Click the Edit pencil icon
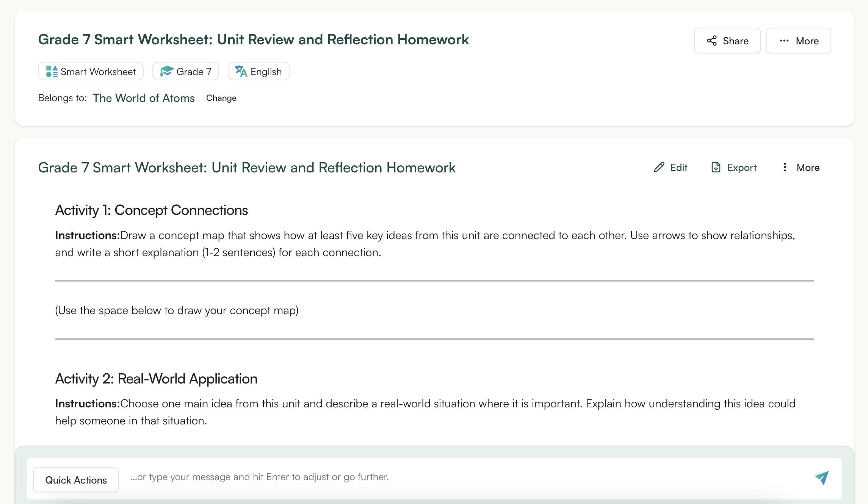Screen dimensions: 868x504 (659, 167)
